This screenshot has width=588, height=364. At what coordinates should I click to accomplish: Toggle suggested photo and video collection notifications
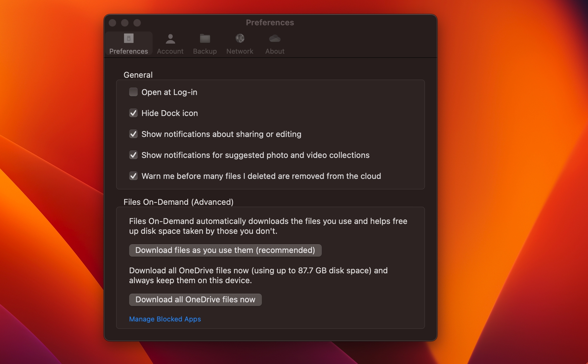point(133,155)
